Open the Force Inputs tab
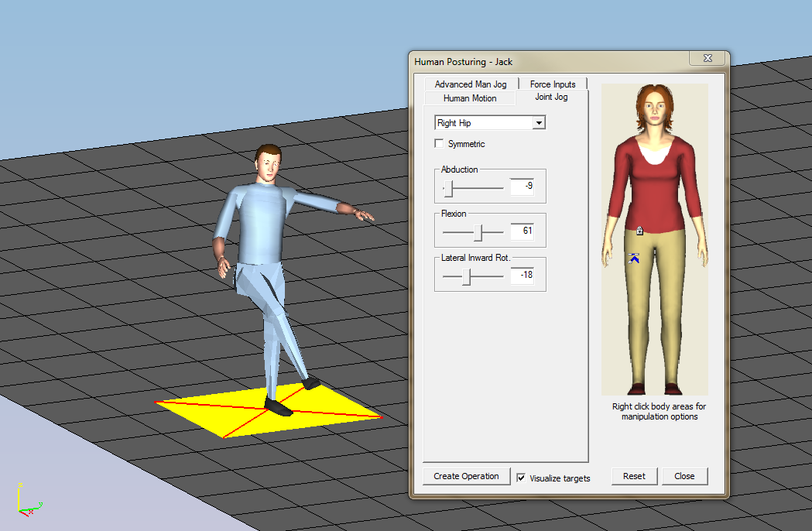Image resolution: width=812 pixels, height=531 pixels. point(553,84)
